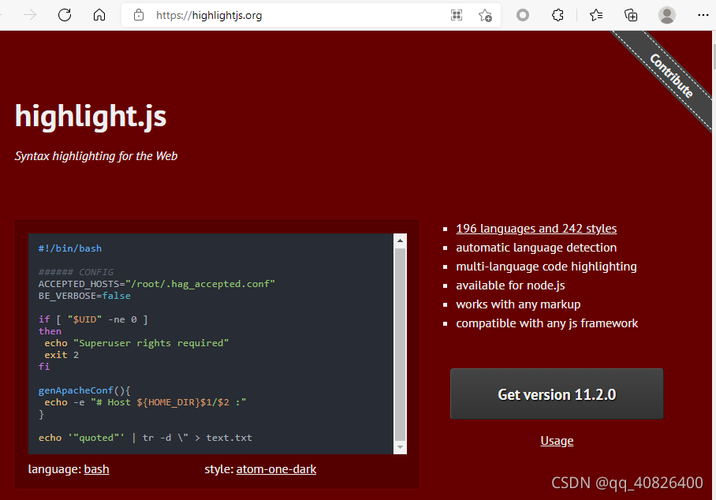
Task: Click the QR code icon in address bar
Action: tap(456, 15)
